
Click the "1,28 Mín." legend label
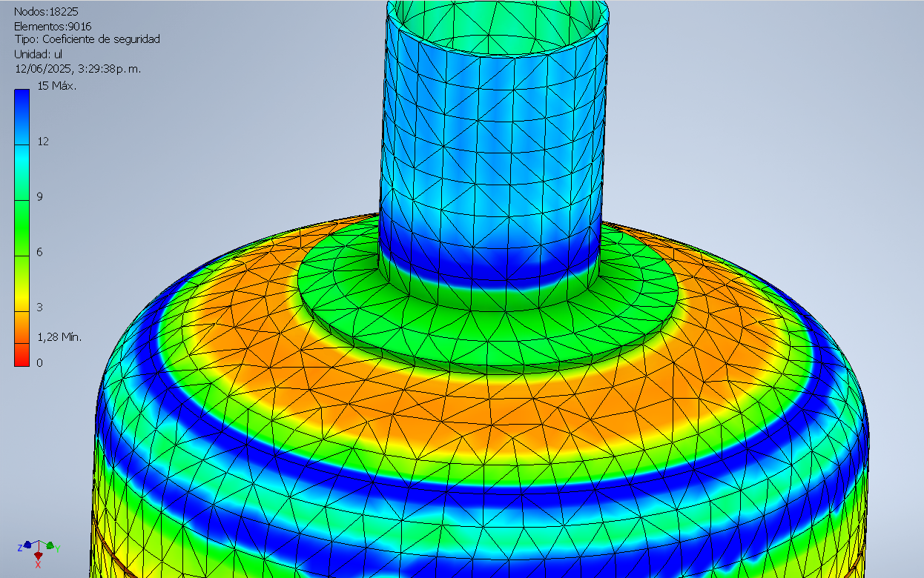click(59, 337)
